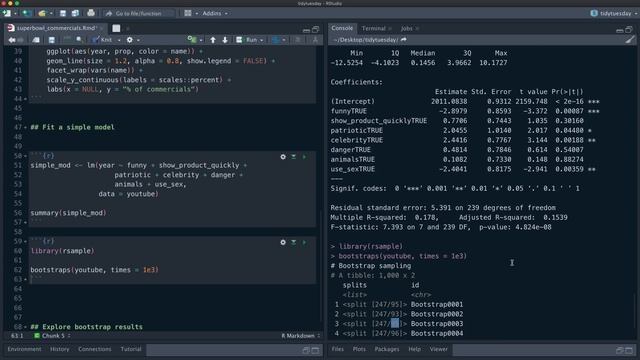Screen dimensions: 640x360
Task: Click 'Bootstrap0001' in console output
Action: [437, 304]
